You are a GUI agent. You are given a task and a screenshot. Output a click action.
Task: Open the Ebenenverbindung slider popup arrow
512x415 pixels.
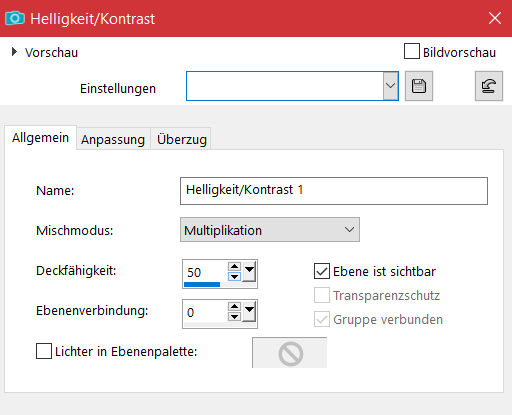(x=249, y=312)
